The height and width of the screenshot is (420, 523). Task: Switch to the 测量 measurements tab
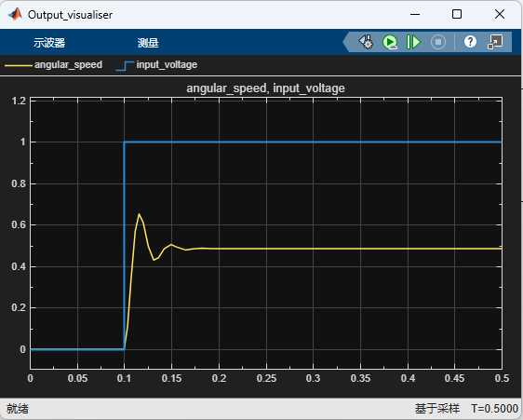tap(148, 43)
